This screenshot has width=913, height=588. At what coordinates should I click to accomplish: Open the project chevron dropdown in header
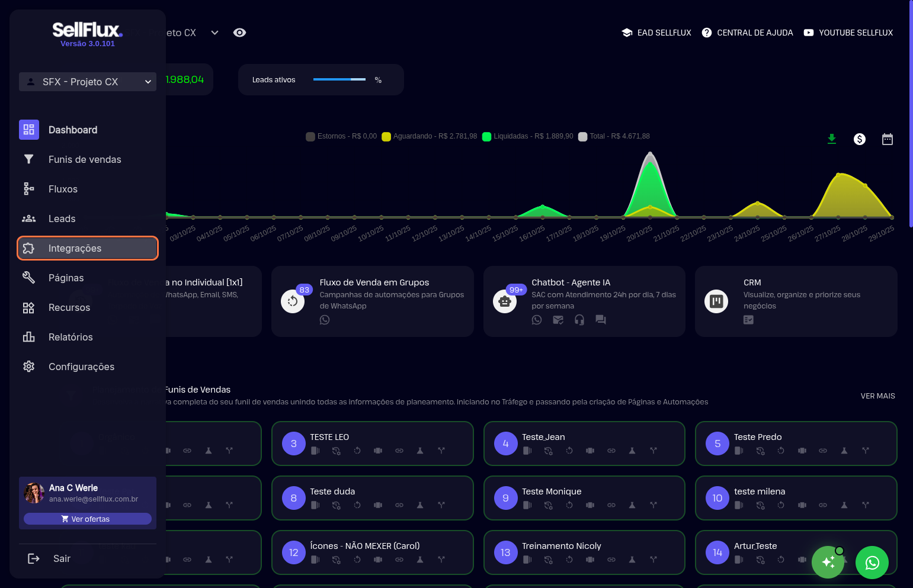[x=214, y=33]
